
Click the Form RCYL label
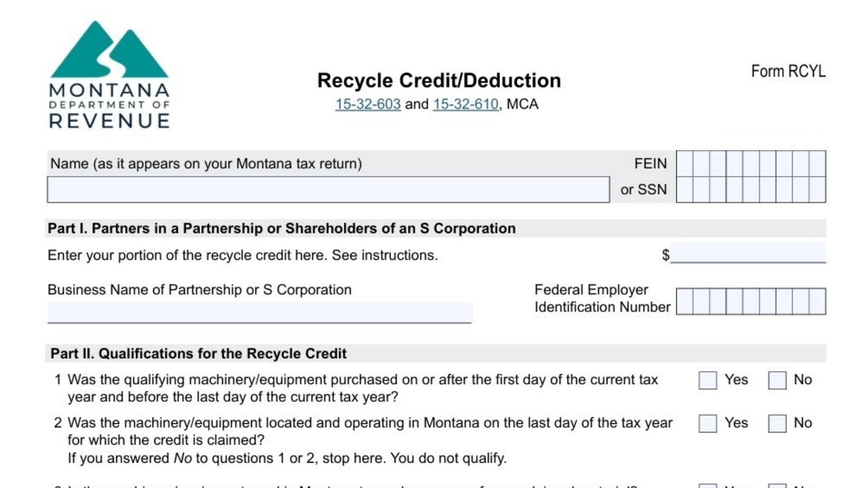788,71
